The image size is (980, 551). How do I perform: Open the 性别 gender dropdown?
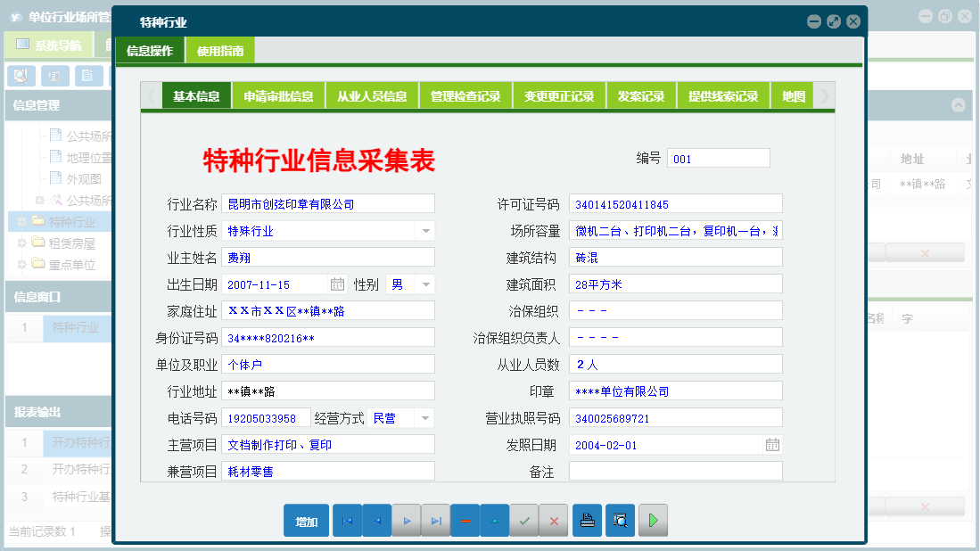tap(424, 284)
